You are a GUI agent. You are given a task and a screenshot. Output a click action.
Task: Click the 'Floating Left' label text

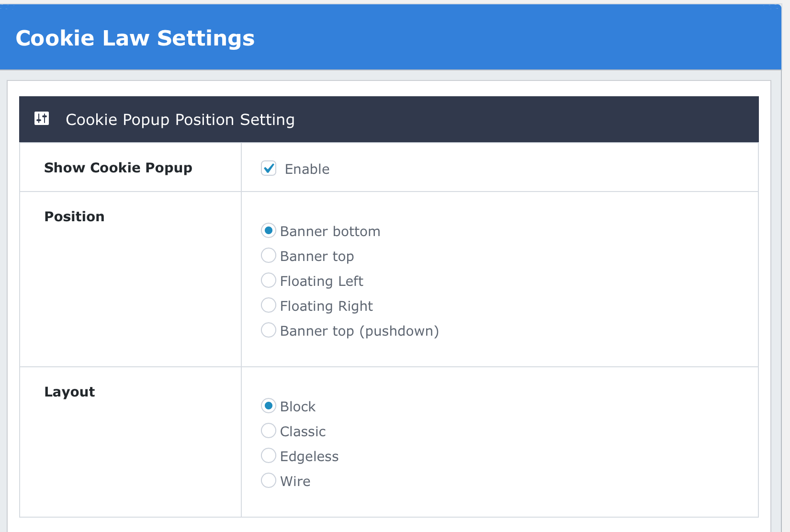(x=321, y=281)
